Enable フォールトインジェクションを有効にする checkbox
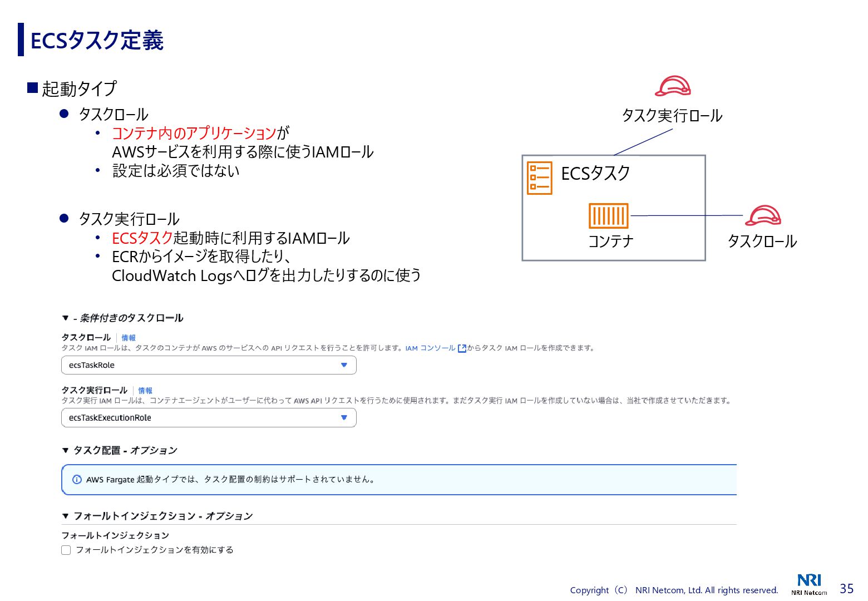 click(x=66, y=550)
